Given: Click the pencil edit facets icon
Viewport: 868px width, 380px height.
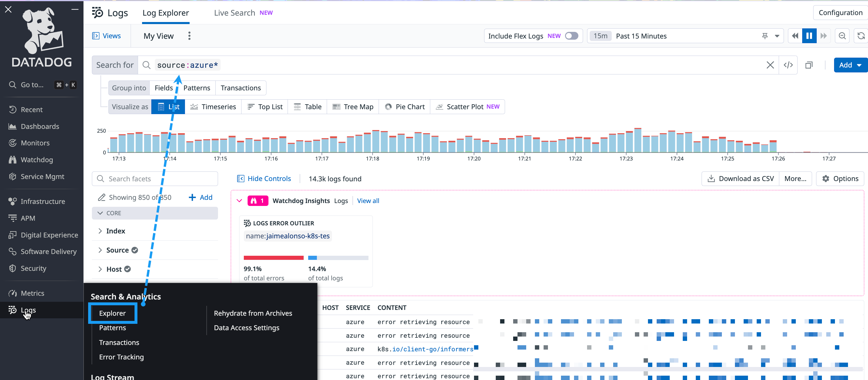Looking at the screenshot, I should tap(101, 197).
